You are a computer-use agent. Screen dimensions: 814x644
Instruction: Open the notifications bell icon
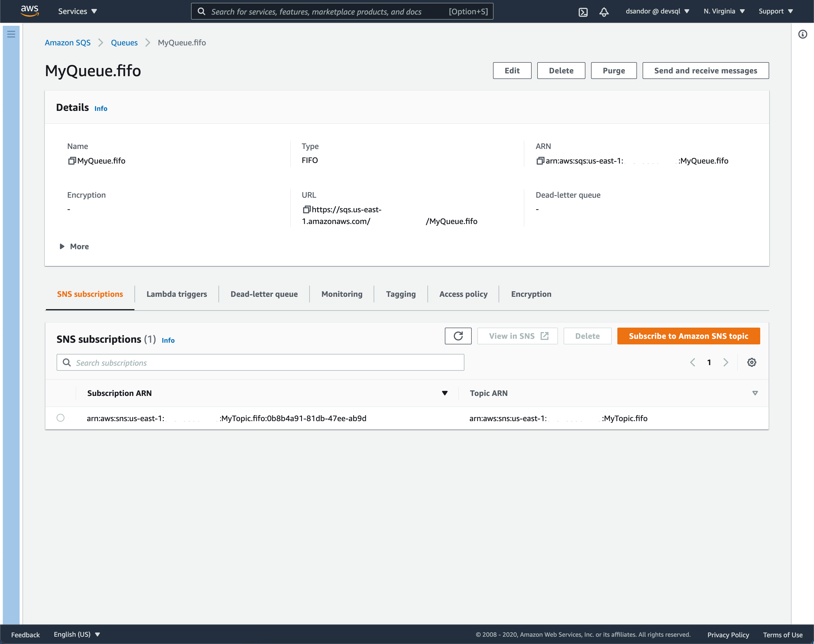point(604,11)
